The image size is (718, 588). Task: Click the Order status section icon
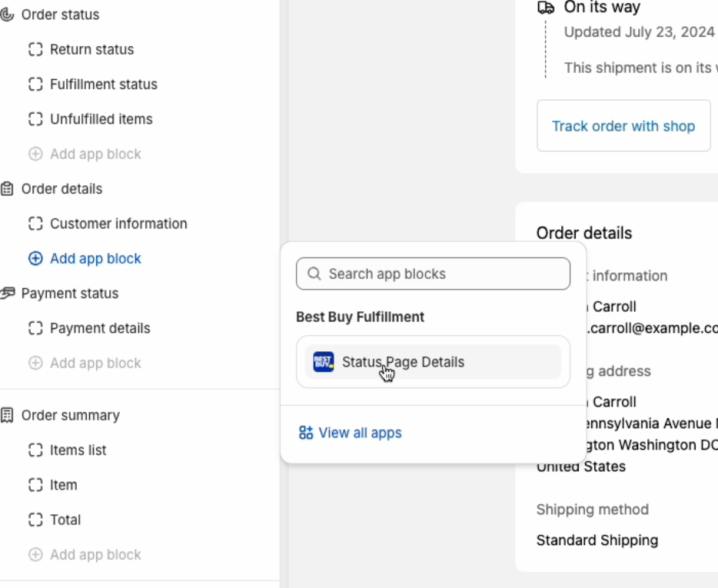7,15
